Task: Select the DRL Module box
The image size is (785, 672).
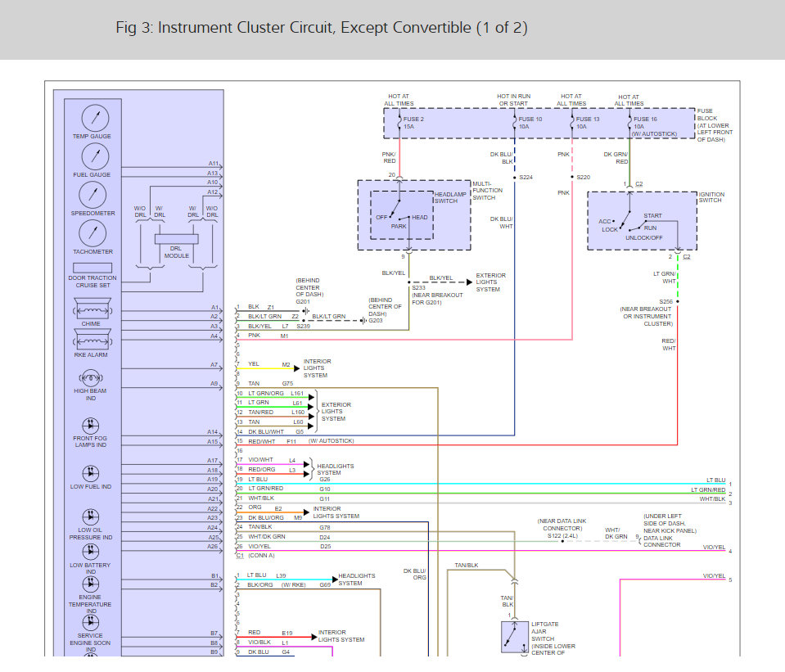Action: (x=177, y=239)
